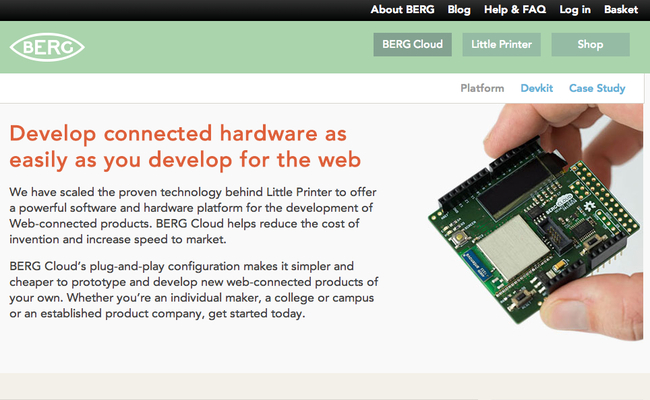Open the About BERG page
Viewport: 650px width, 400px height.
[x=402, y=10]
